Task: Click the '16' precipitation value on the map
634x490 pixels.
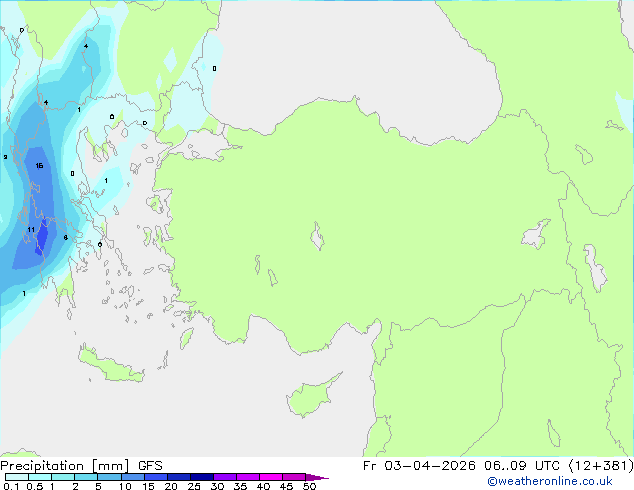Action: (x=39, y=166)
